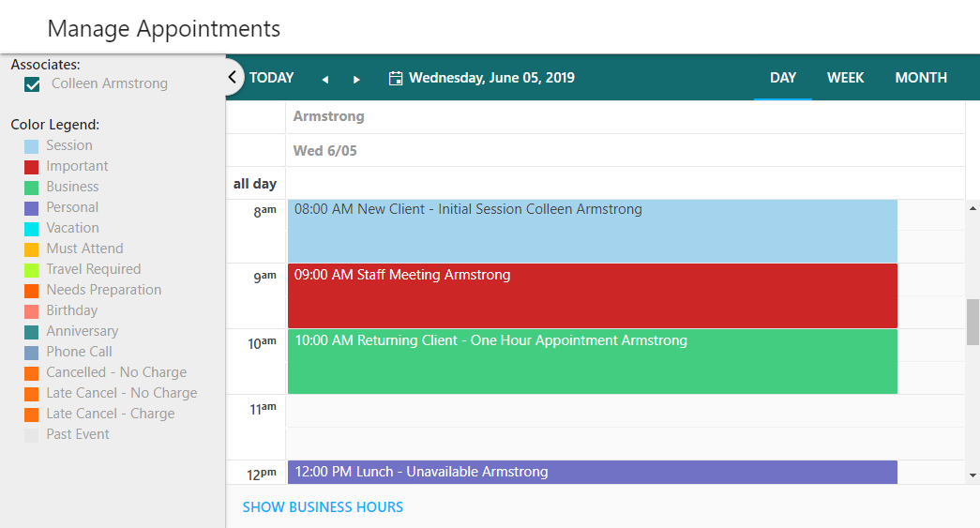Click the Important red legend swatch
Screen dimensions: 980x528
click(31, 167)
